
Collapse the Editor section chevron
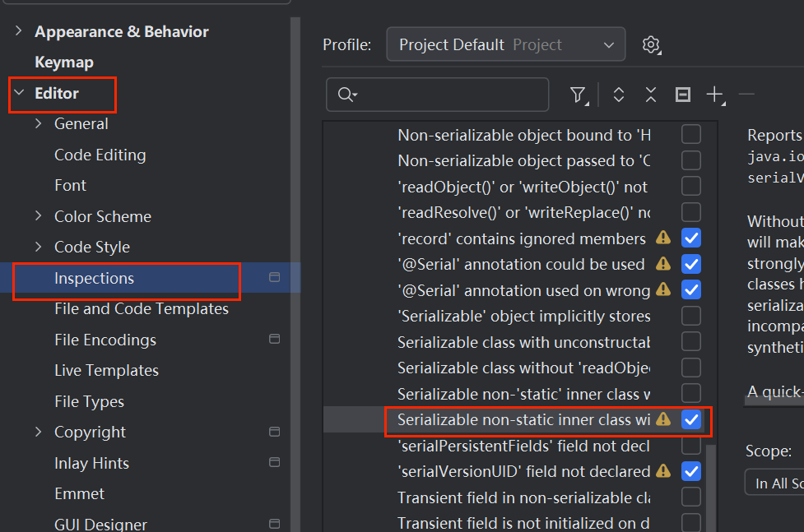19,93
